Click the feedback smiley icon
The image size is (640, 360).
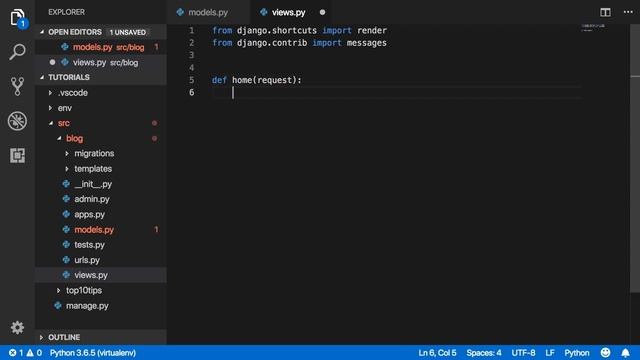(x=605, y=352)
